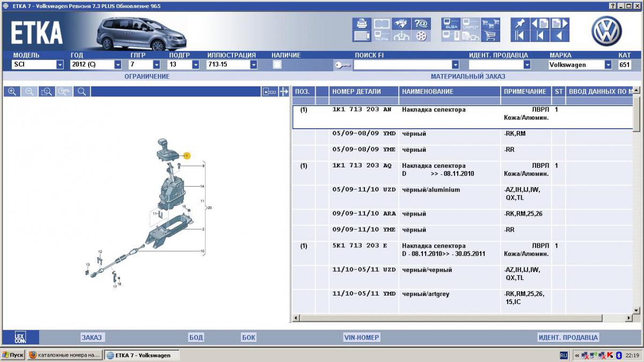Click the VIN-НОМЕР button
Screen dimensions: 644x362
(362, 338)
